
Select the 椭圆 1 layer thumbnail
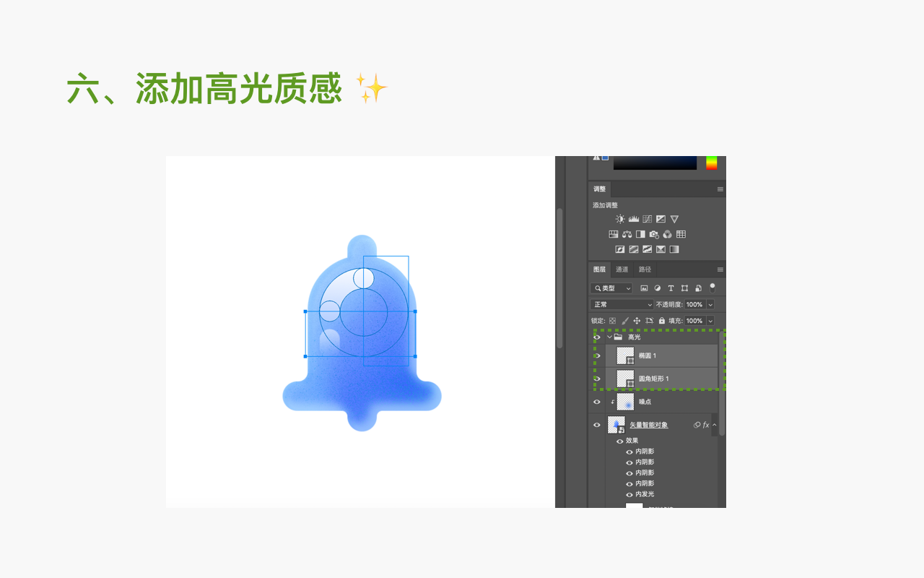(625, 355)
